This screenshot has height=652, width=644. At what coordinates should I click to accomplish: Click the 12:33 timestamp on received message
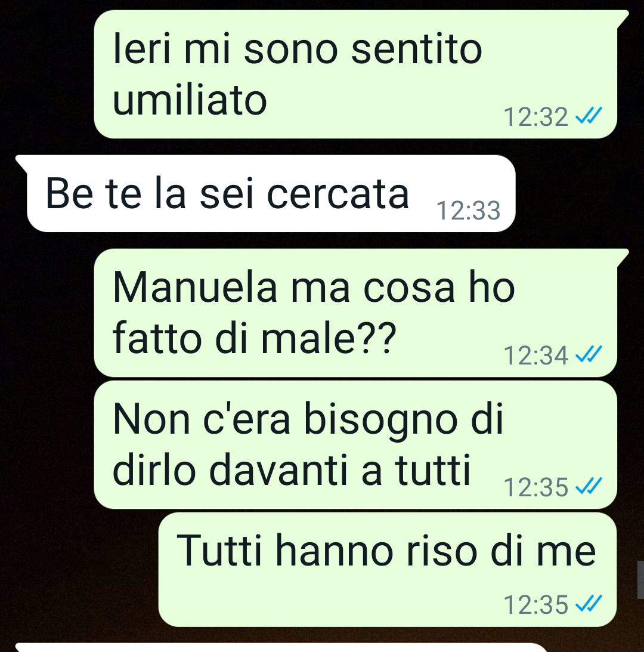pos(468,211)
